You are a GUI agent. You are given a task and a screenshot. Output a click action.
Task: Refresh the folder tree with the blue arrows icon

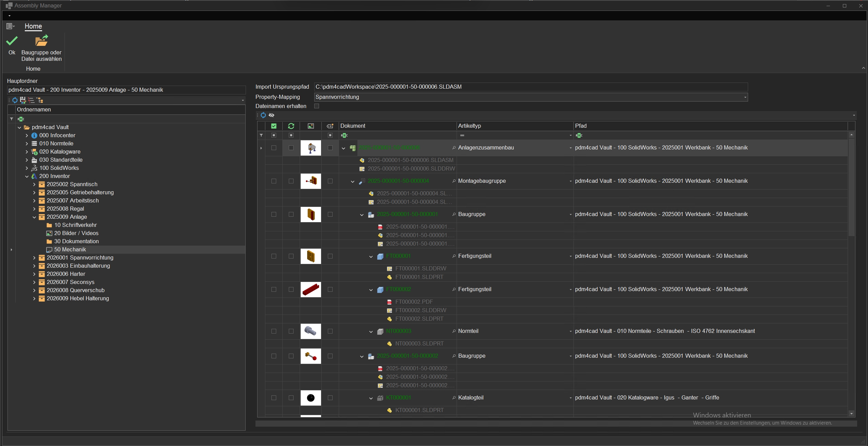[x=15, y=100]
